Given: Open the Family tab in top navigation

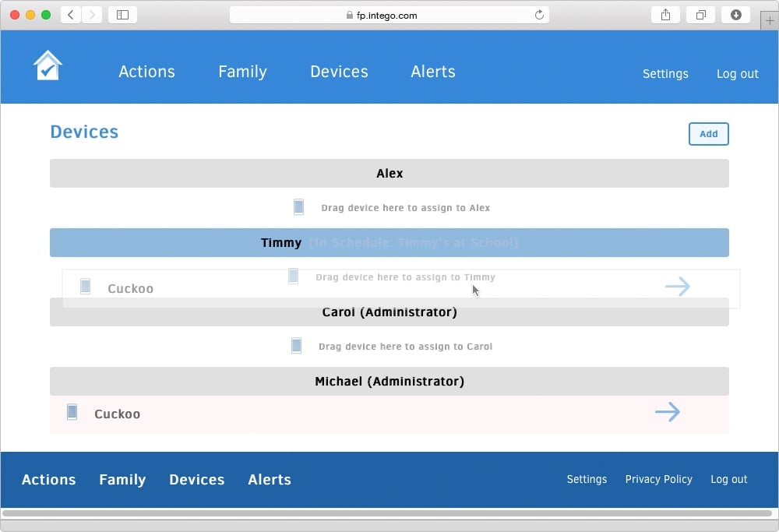Looking at the screenshot, I should 242,72.
